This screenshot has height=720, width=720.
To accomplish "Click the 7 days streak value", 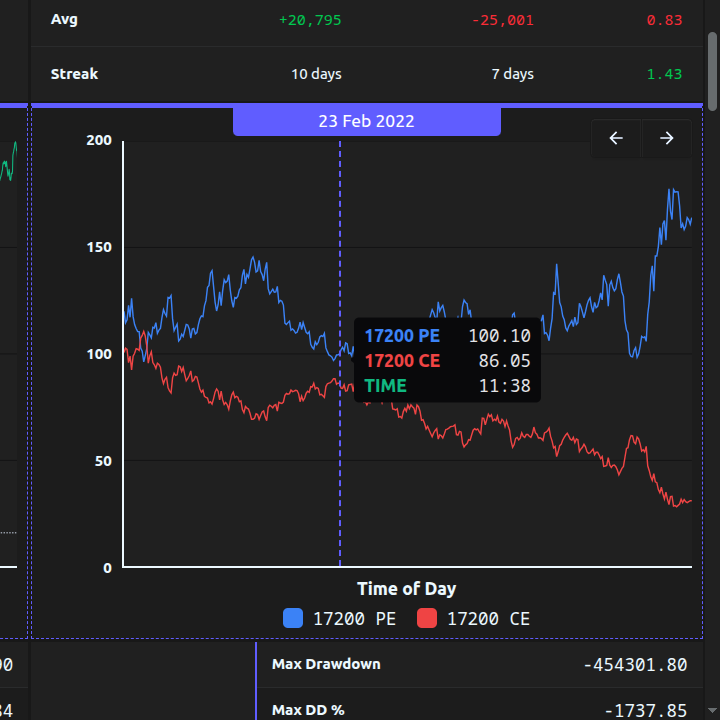I will pyautogui.click(x=512, y=74).
